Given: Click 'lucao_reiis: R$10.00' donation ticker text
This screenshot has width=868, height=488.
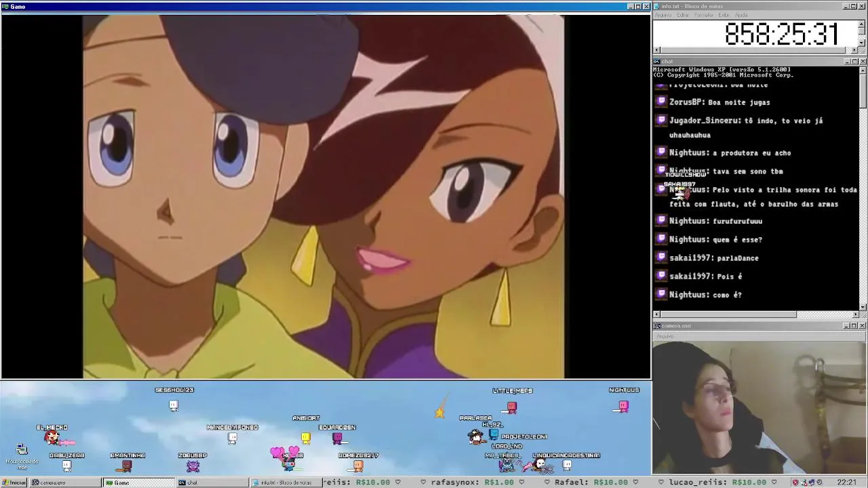Looking at the screenshot, I should tap(717, 483).
